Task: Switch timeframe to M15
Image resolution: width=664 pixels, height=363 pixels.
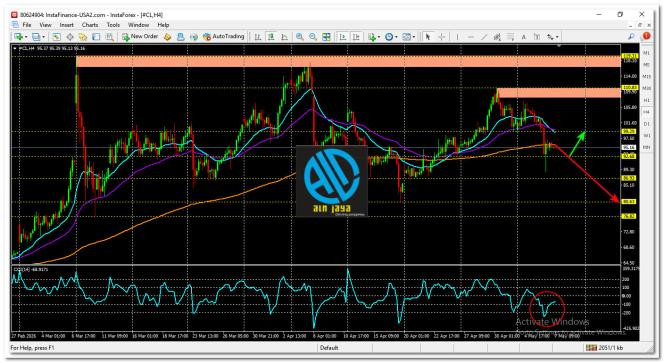Action: tap(646, 77)
